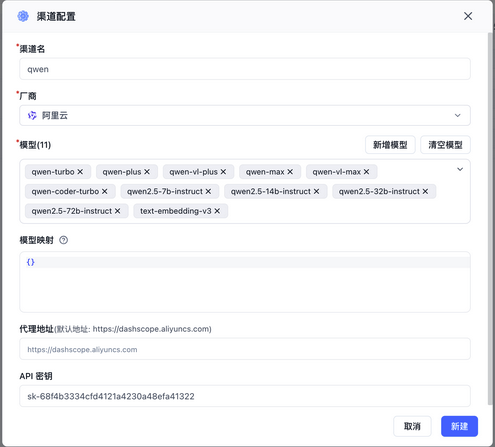Click the API 密钥 input field
Viewport: 495px width, 447px height.
(245, 396)
